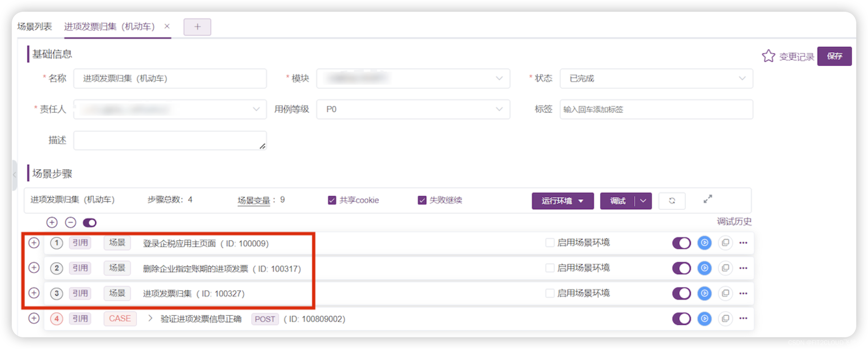The height and width of the screenshot is (349, 868).
Task: Click step name 登录企税应用主页面
Action: pos(179,243)
